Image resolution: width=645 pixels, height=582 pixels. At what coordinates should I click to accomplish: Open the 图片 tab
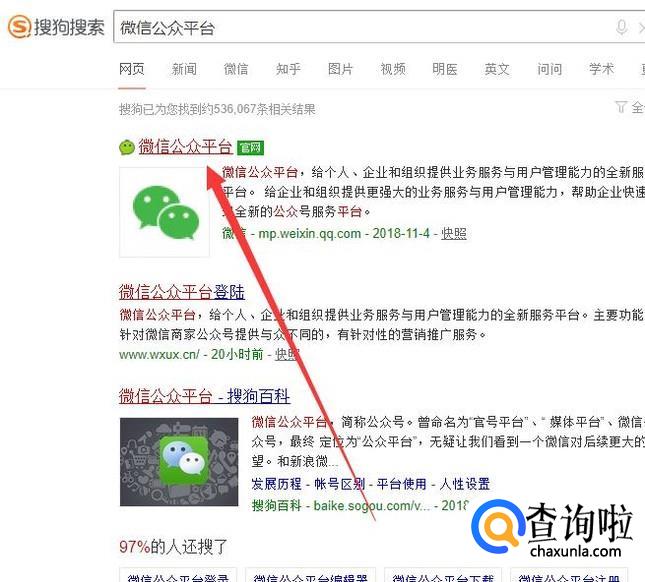click(x=340, y=69)
